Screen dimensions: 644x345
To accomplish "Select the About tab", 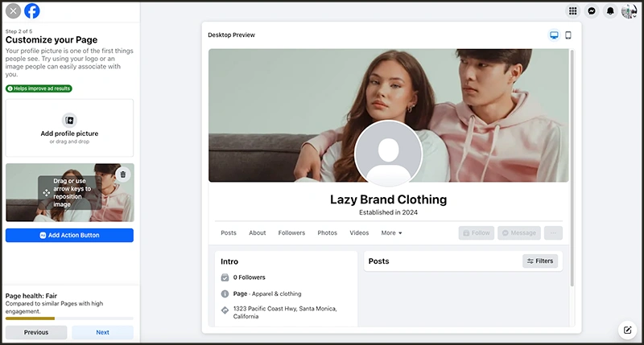I will 258,233.
